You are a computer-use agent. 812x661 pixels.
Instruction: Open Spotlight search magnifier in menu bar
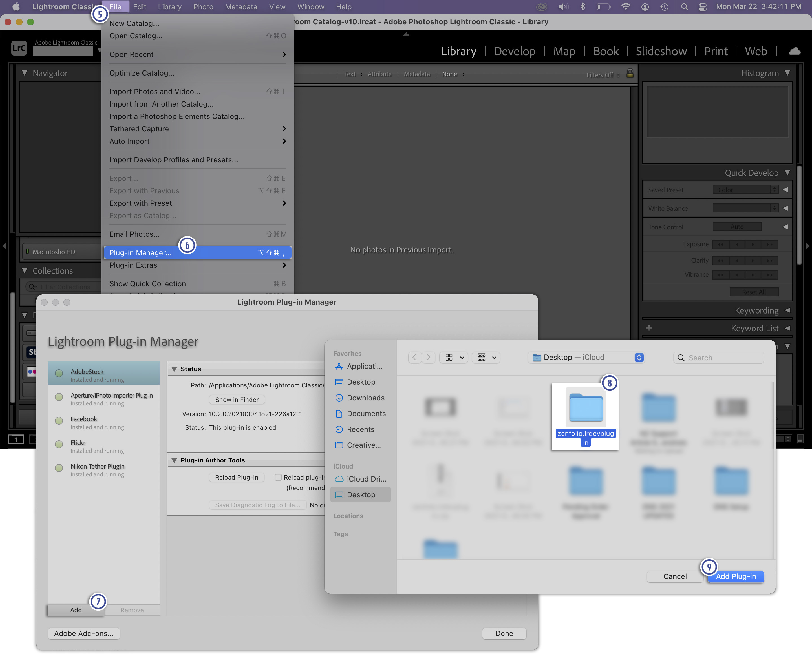pos(684,7)
